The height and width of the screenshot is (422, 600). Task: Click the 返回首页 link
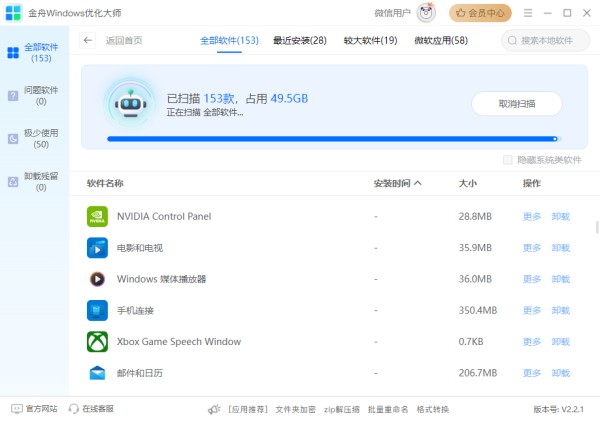pos(124,41)
